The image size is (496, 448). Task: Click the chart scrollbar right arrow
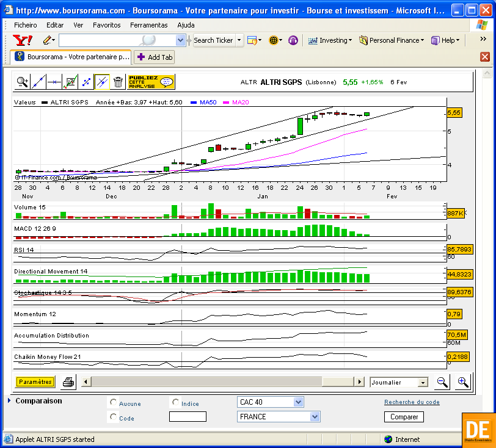click(359, 382)
